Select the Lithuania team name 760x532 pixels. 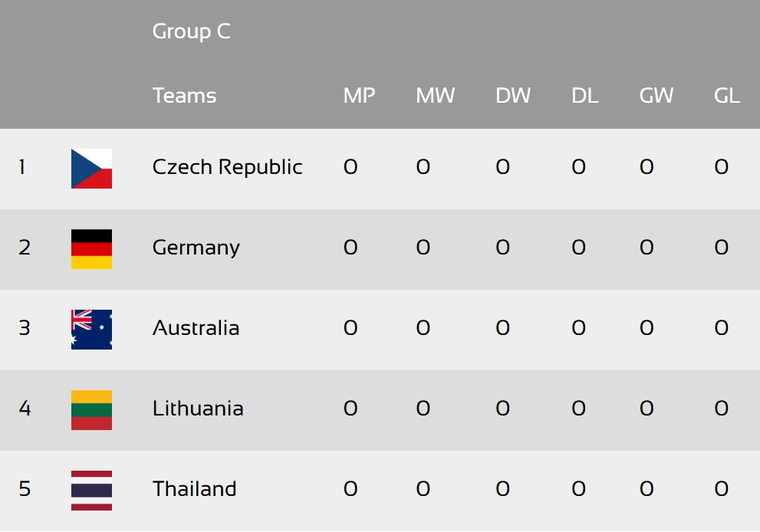[x=198, y=409]
